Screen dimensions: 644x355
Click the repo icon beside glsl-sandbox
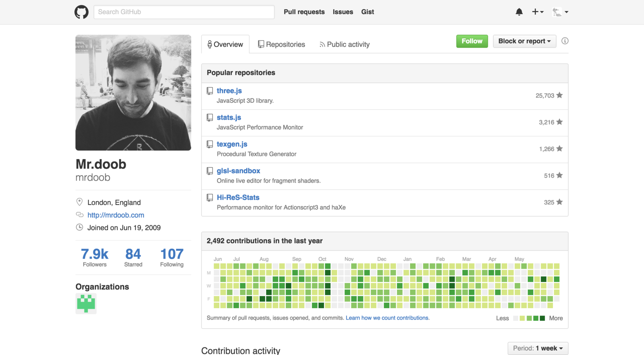[210, 171]
